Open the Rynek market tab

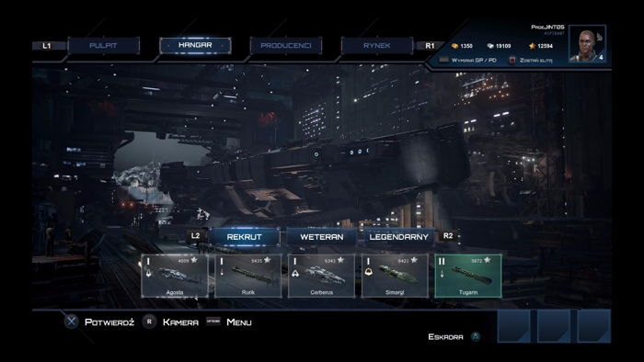click(x=376, y=46)
